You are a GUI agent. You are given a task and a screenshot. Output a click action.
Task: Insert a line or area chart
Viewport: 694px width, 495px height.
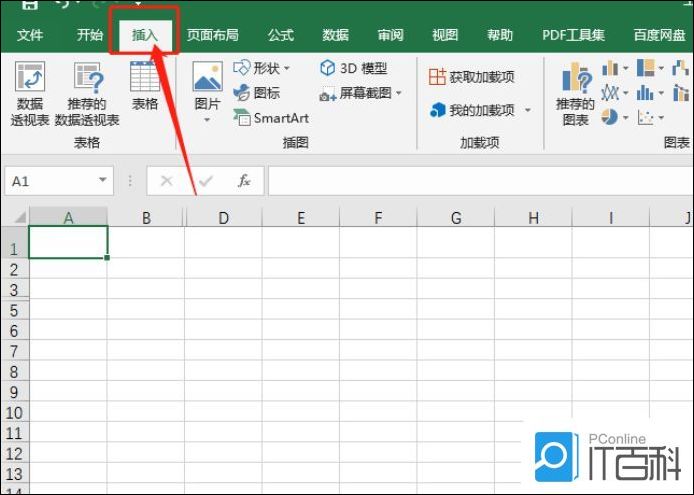pos(610,93)
